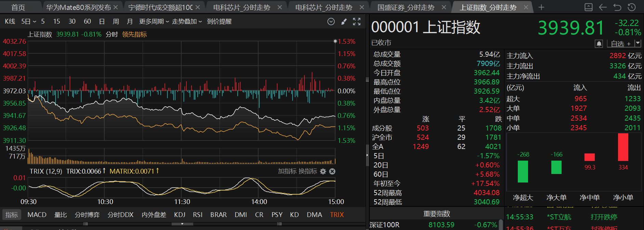Open the dropdown arrow next to 自选 +

(x=638, y=43)
